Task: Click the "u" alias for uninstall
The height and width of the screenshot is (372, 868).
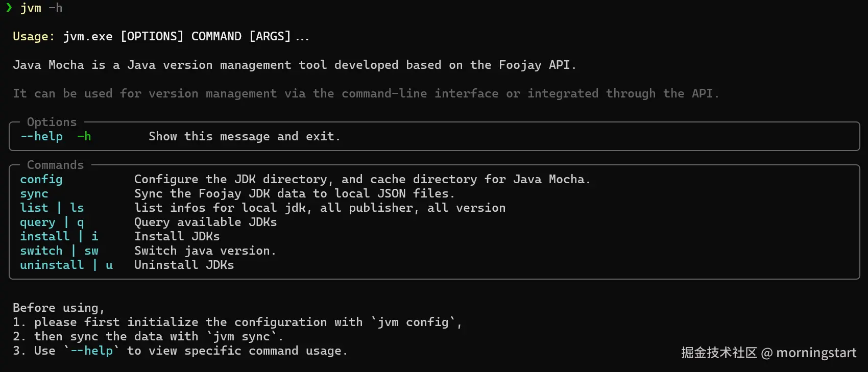Action: [109, 265]
